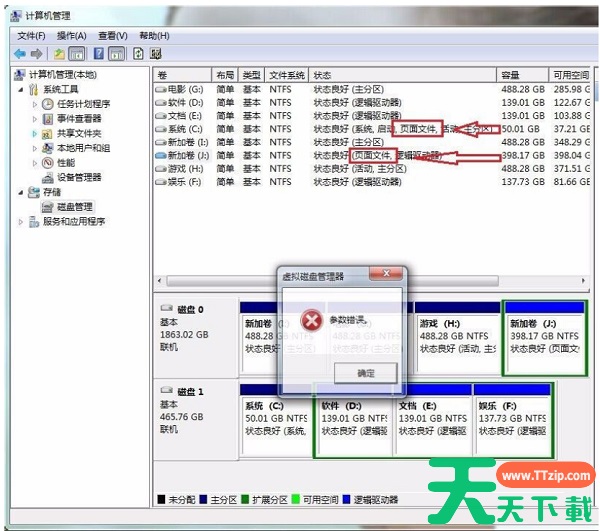Click the 文档 (E:) partition block
Screen dimensions: 600x531
click(x=433, y=420)
